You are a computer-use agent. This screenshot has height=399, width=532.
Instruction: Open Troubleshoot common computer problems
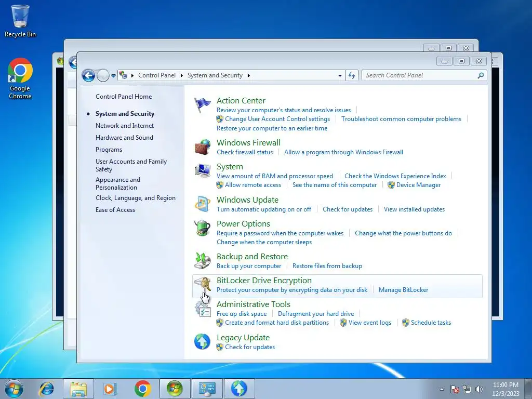coord(401,119)
